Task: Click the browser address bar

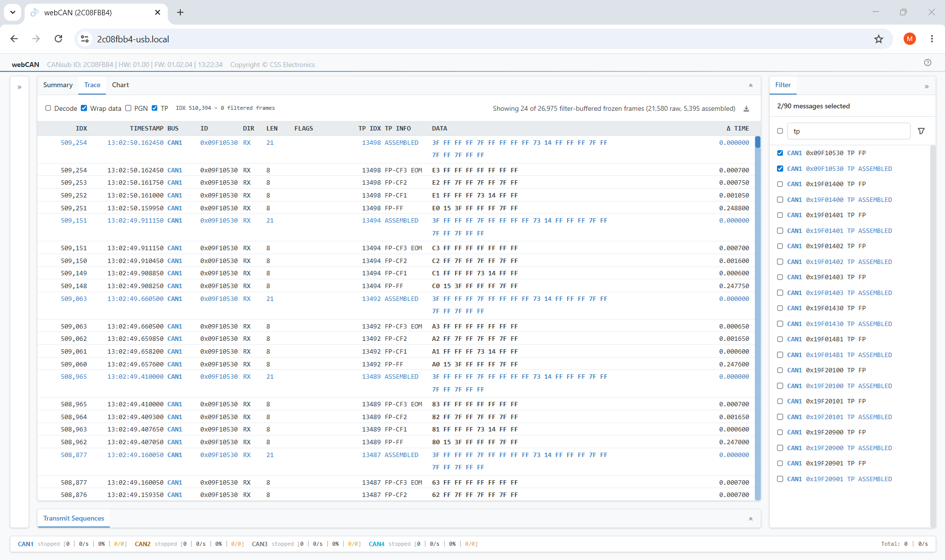Action: [x=483, y=39]
